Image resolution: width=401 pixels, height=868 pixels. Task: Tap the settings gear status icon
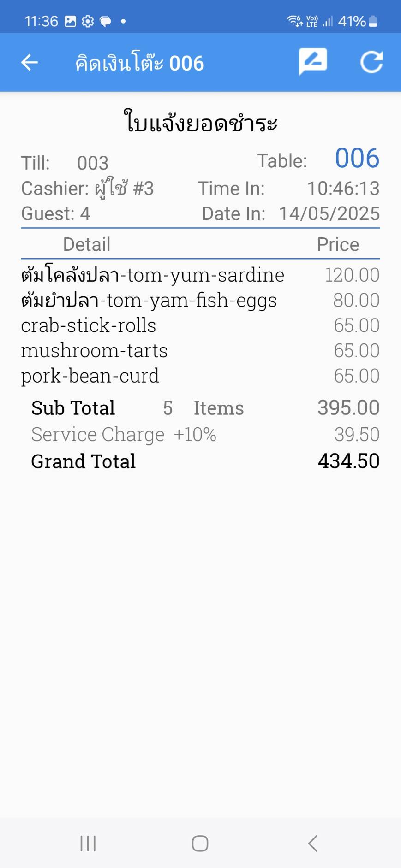tap(88, 21)
